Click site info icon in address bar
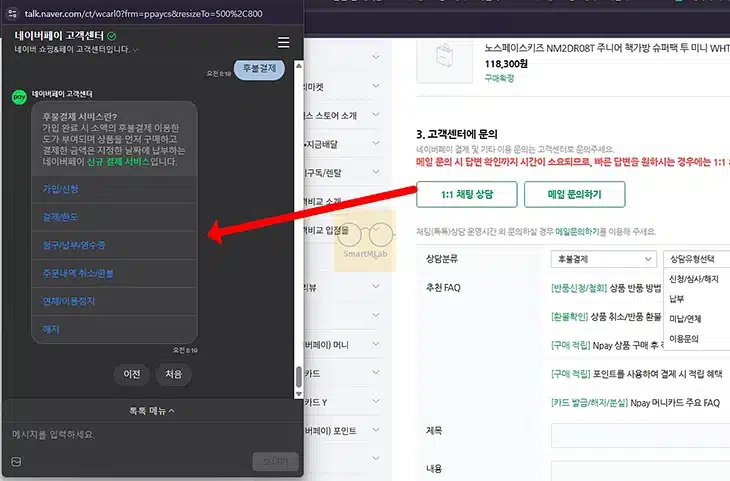 (13, 14)
